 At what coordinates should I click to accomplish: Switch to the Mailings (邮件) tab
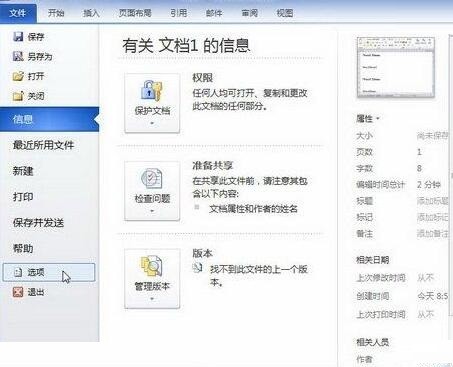[214, 13]
